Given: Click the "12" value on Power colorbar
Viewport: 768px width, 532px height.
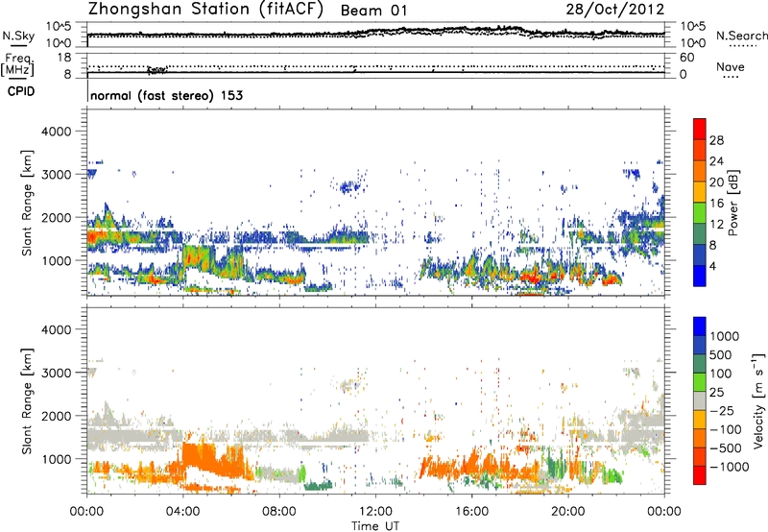Looking at the screenshot, I should 716,225.
